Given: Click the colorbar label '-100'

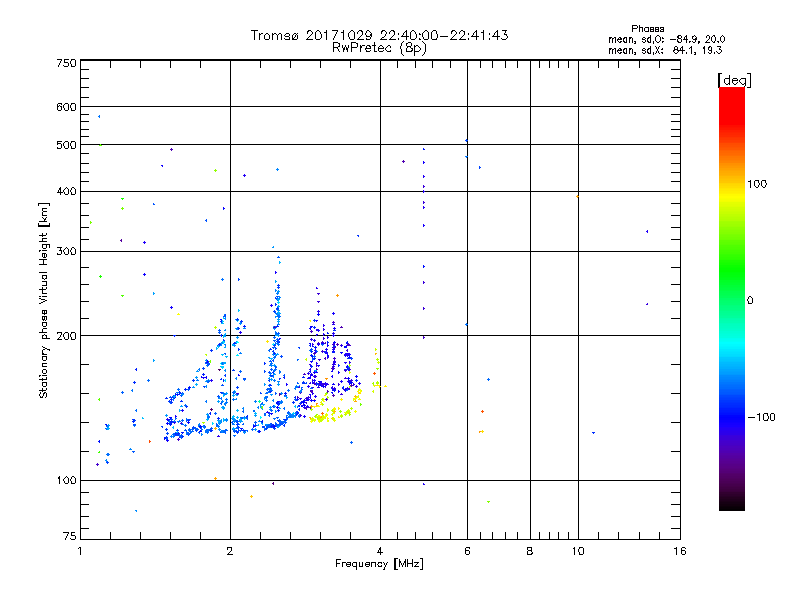Looking at the screenshot, I should 761,417.
